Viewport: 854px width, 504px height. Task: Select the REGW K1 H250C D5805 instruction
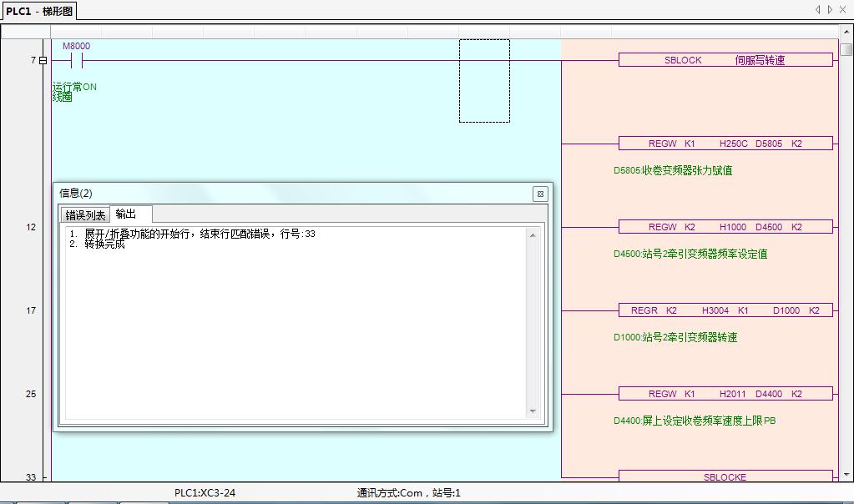click(x=725, y=144)
